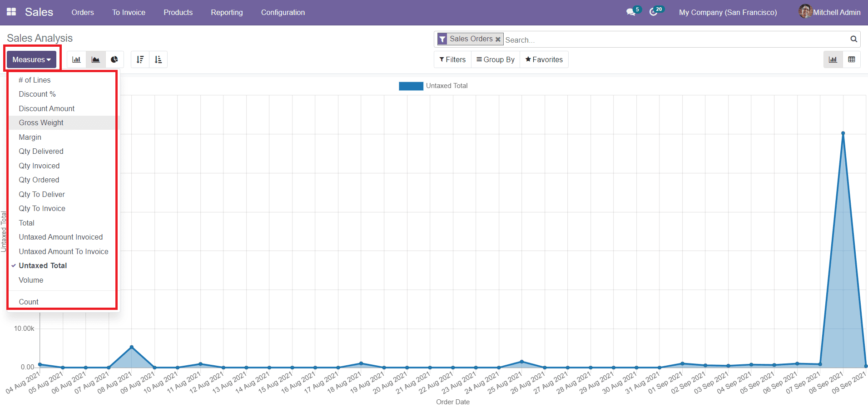Toggle the Measures dropdown button

[x=31, y=59]
